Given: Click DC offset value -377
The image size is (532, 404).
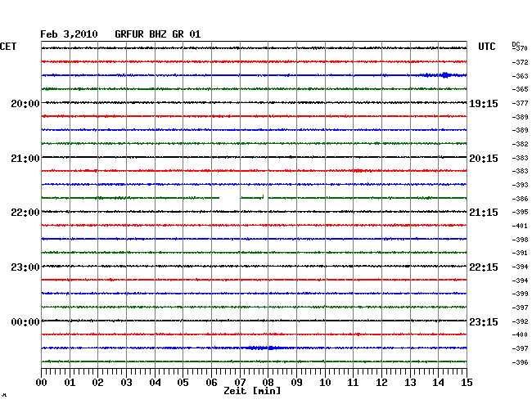Looking at the screenshot, I should (520, 103).
